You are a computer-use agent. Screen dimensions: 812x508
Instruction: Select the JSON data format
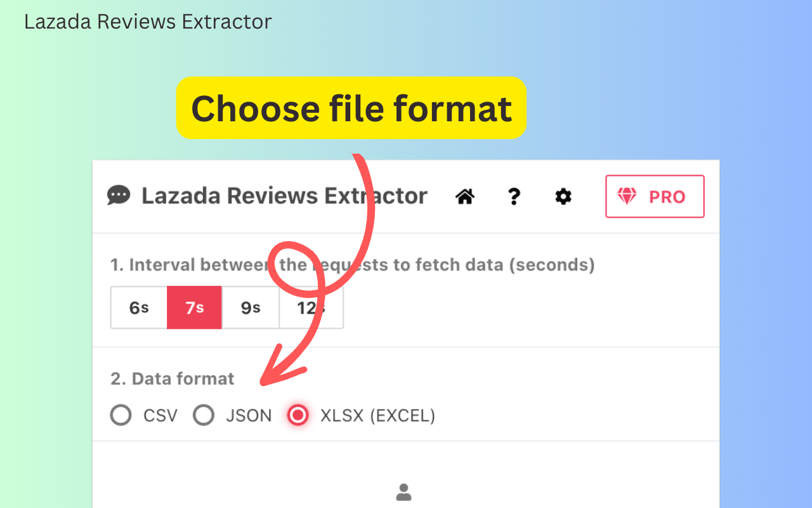point(204,415)
